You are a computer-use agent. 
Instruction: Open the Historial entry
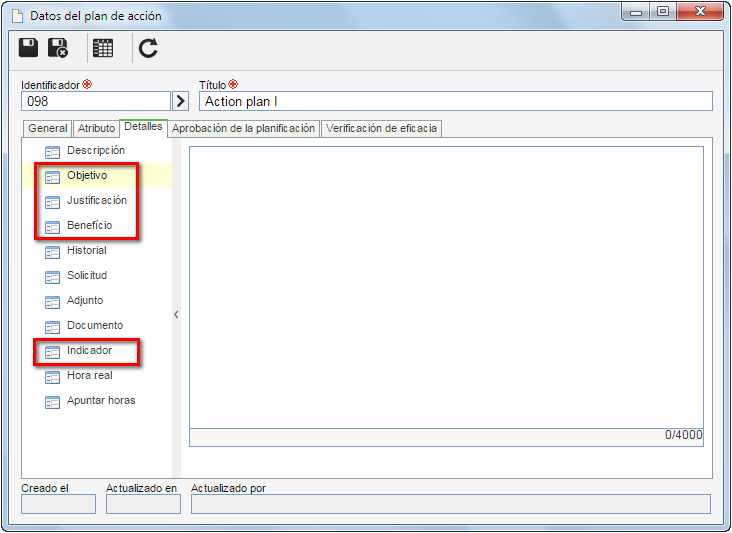point(87,250)
